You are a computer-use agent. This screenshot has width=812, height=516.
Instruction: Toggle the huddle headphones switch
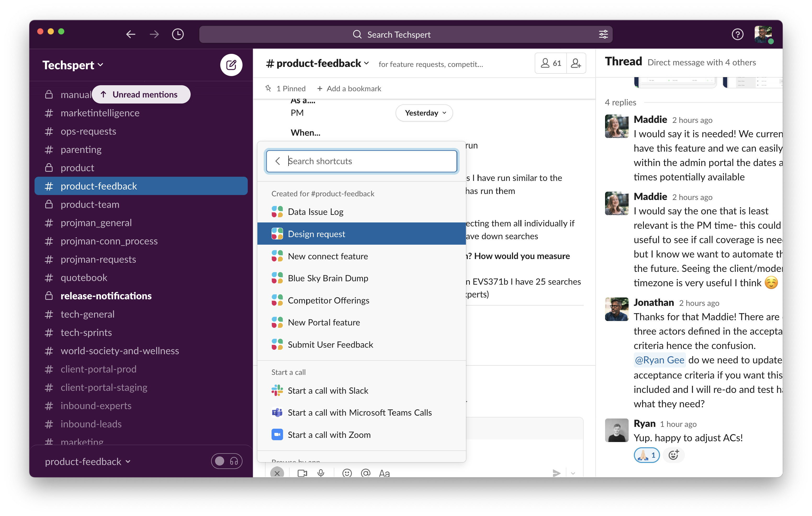227,461
